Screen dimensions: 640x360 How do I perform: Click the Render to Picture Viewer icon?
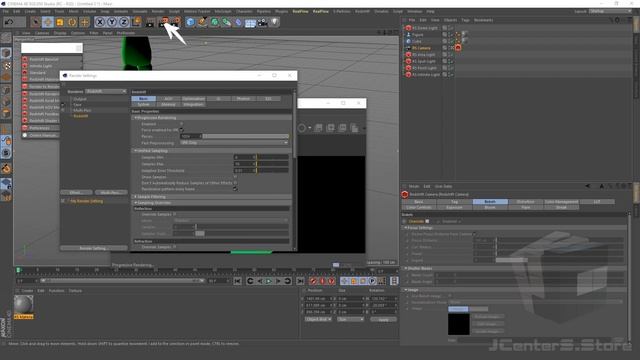pyautogui.click(x=164, y=22)
